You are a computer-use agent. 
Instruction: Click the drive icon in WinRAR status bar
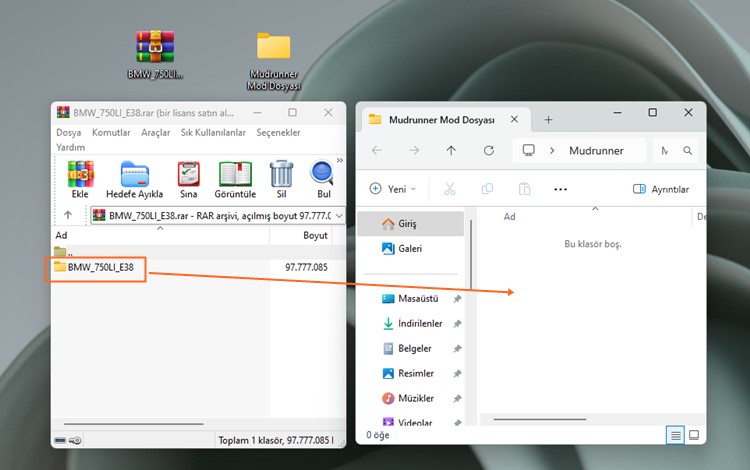[x=60, y=440]
